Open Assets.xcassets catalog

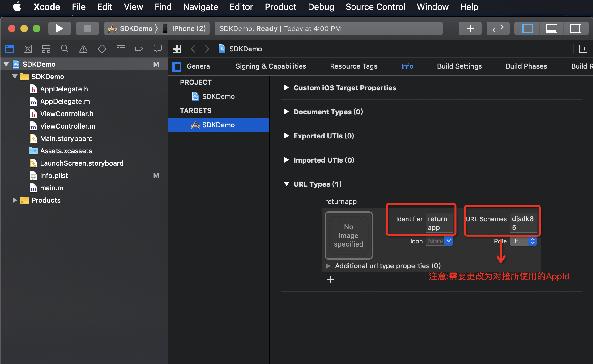click(x=66, y=151)
